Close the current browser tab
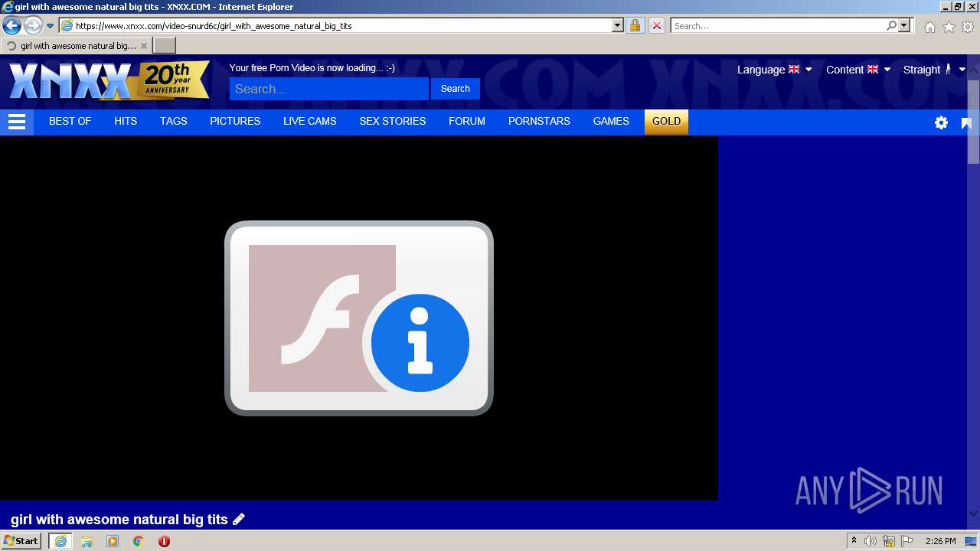This screenshot has width=980, height=551. tap(143, 46)
